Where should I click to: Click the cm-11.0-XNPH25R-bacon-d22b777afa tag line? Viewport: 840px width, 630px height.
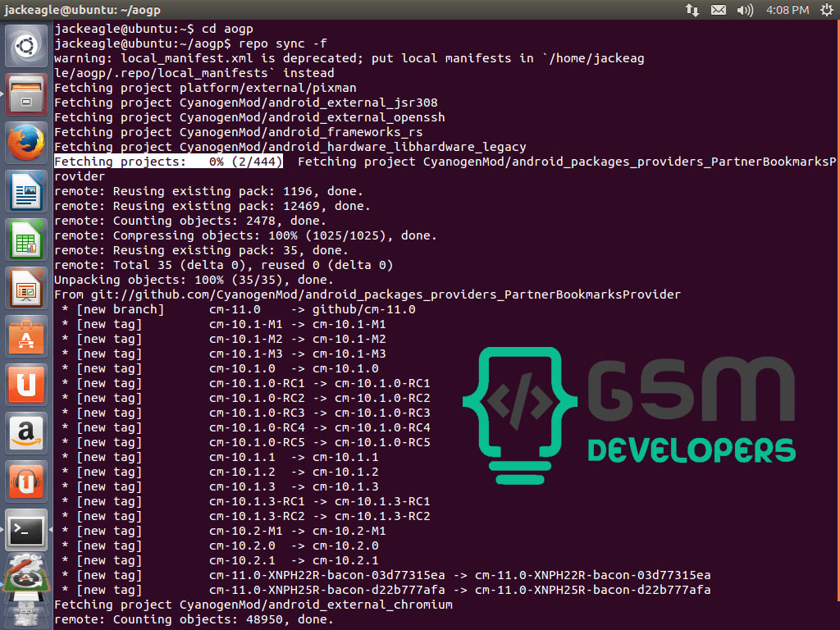point(386,591)
